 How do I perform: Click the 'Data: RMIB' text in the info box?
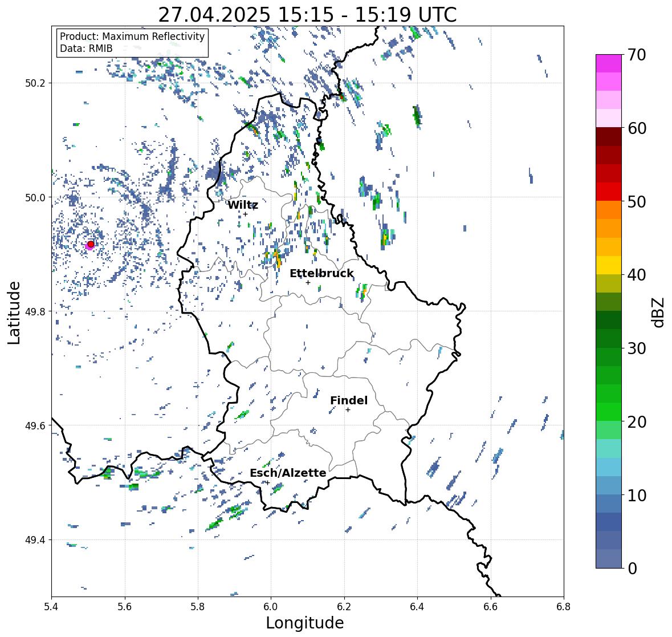pos(86,48)
